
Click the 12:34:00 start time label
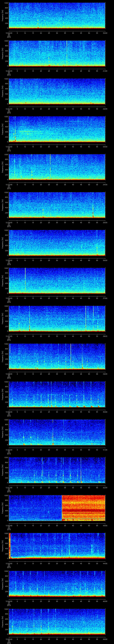pyautogui.click(x=9, y=223)
